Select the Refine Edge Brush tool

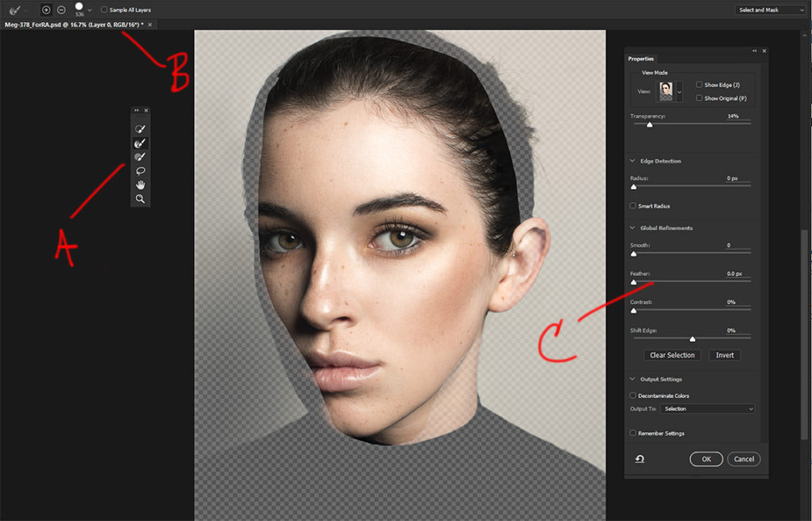coord(140,144)
